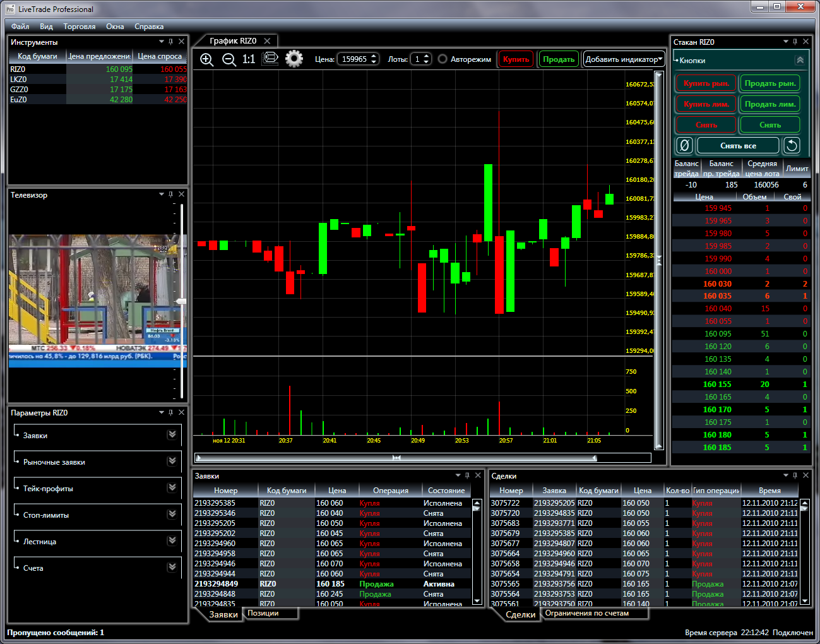Click the Снять все button
Screen dimensions: 820x644
(738, 146)
